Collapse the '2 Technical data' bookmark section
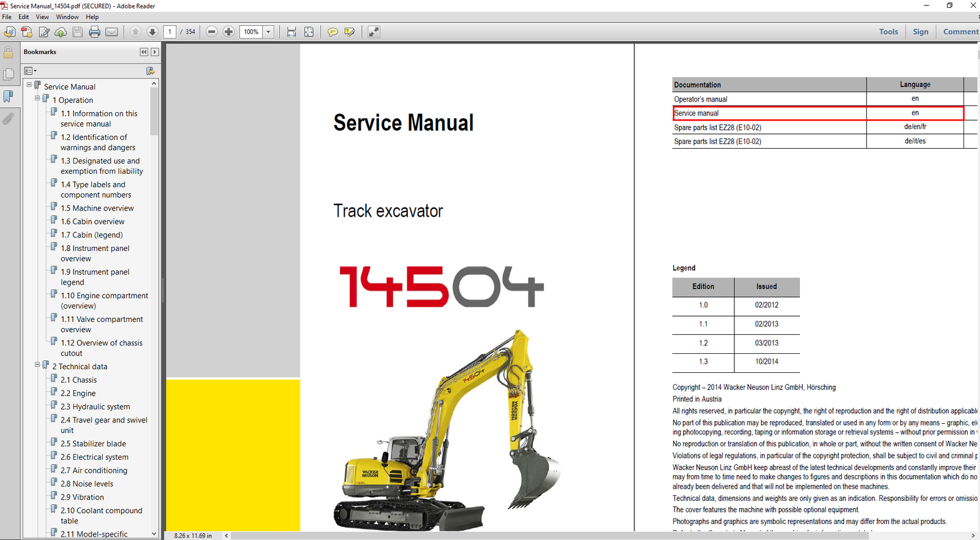The width and height of the screenshot is (980, 540). pyautogui.click(x=37, y=364)
